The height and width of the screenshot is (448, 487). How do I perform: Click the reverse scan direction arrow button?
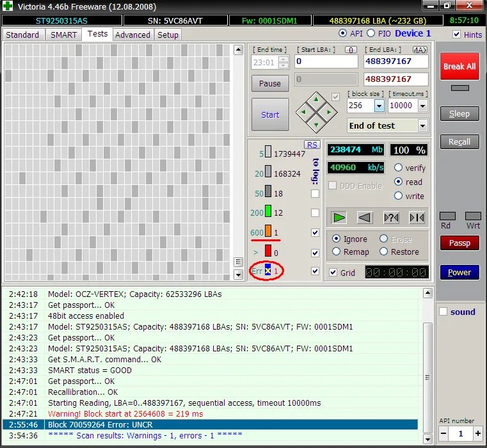(365, 218)
